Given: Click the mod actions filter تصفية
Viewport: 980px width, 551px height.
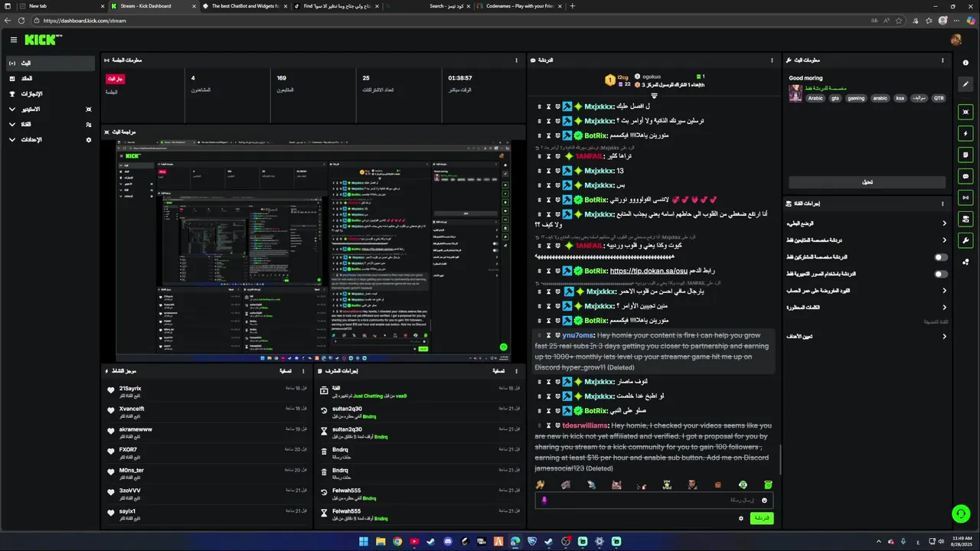Looking at the screenshot, I should [x=498, y=371].
